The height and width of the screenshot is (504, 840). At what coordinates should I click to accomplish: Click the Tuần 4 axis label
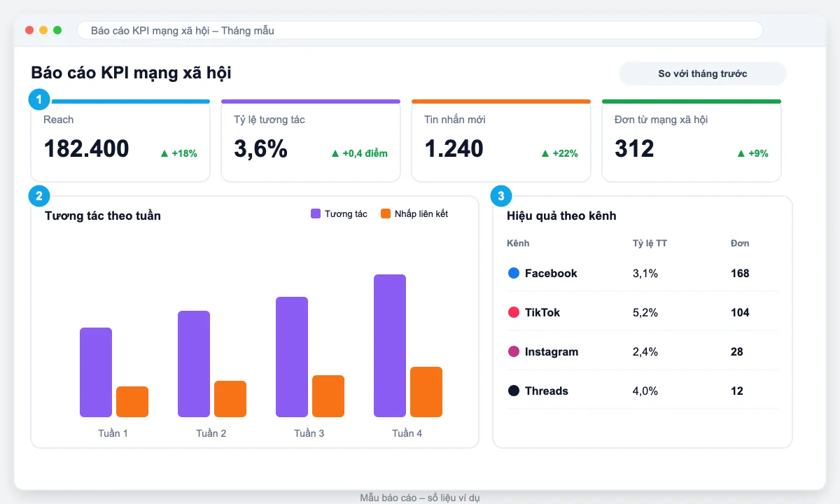click(x=407, y=433)
